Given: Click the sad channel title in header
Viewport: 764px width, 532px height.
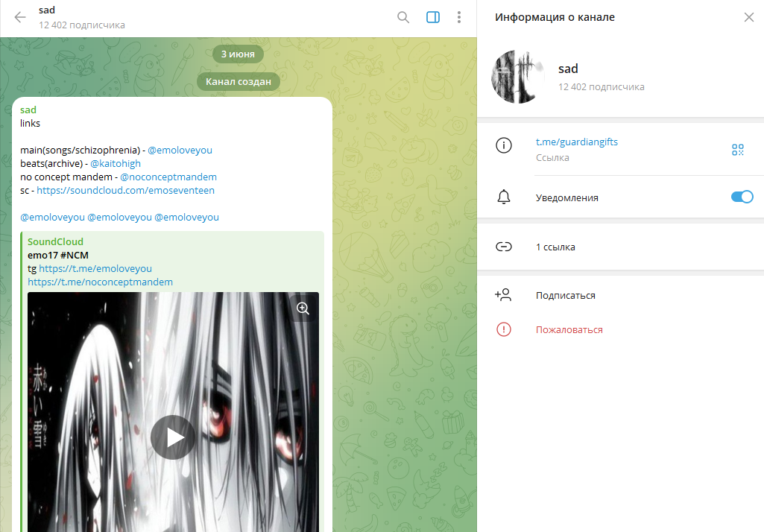Looking at the screenshot, I should (47, 10).
